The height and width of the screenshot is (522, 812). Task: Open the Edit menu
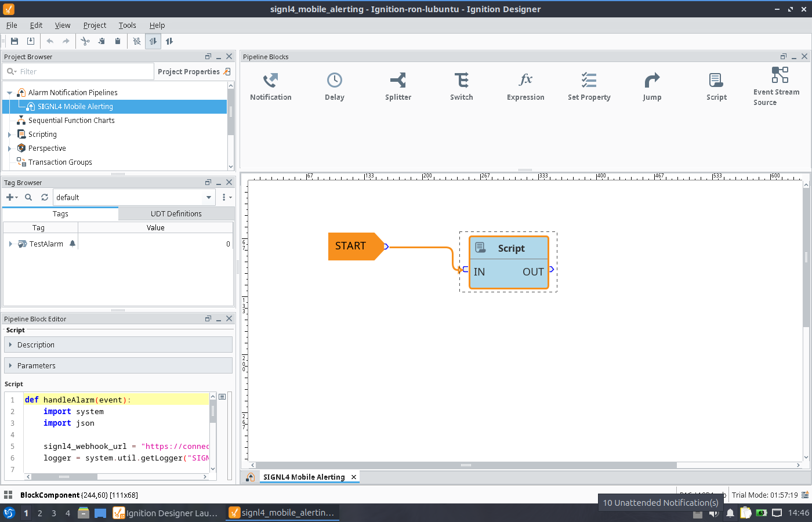(x=37, y=26)
